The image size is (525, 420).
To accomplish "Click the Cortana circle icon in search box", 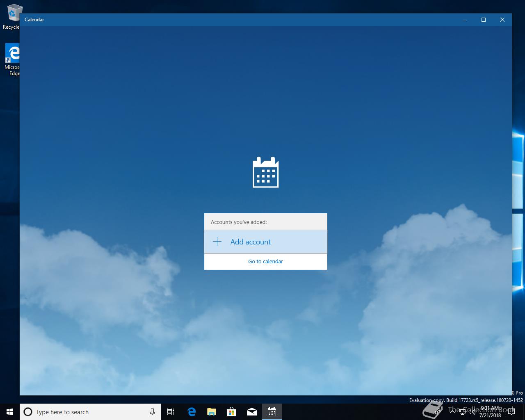I will pyautogui.click(x=28, y=412).
